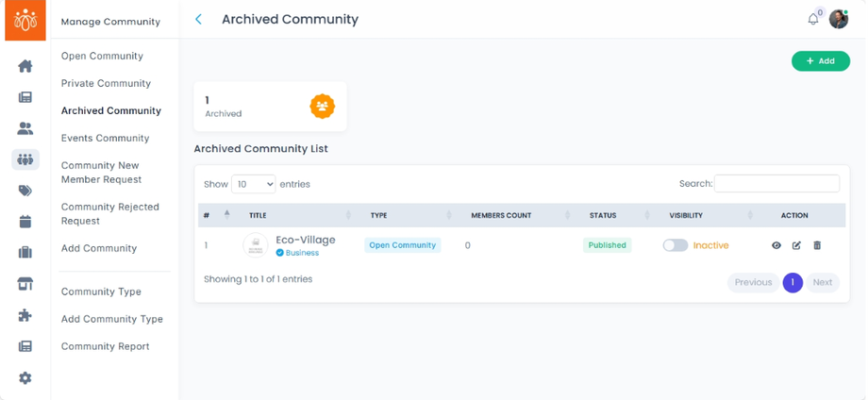Expand the Show entries dropdown
Screen dimensions: 868x400
tap(253, 184)
